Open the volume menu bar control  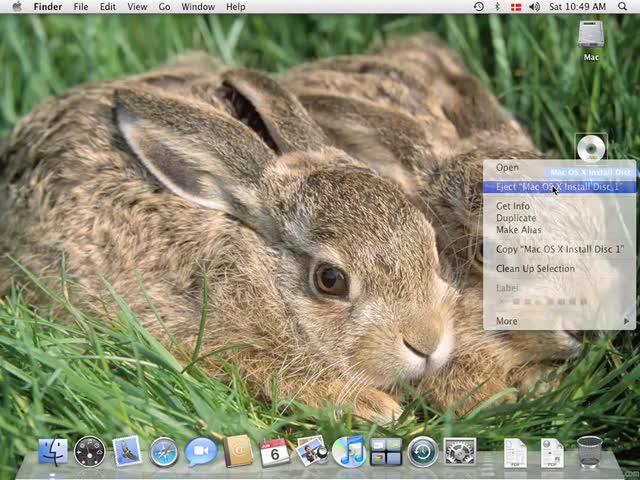coord(533,7)
